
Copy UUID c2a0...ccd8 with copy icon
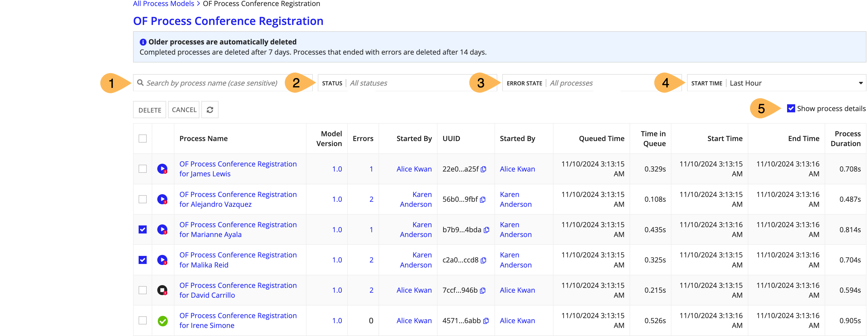click(x=484, y=260)
